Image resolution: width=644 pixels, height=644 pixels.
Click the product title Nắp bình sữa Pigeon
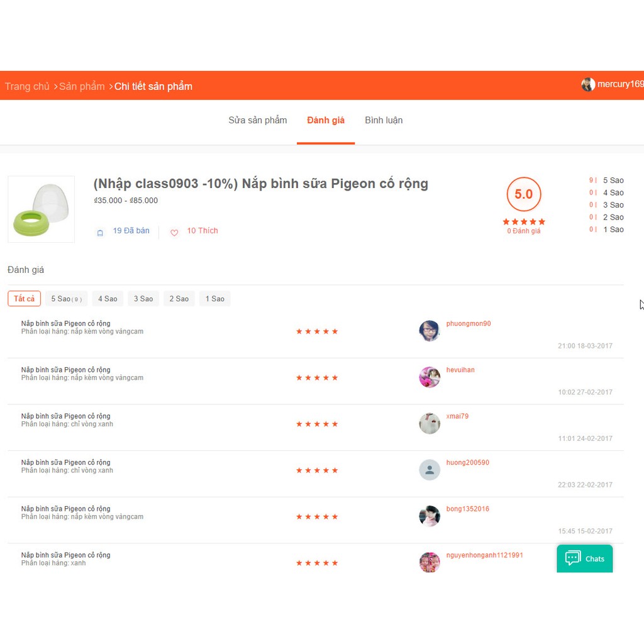tap(261, 184)
